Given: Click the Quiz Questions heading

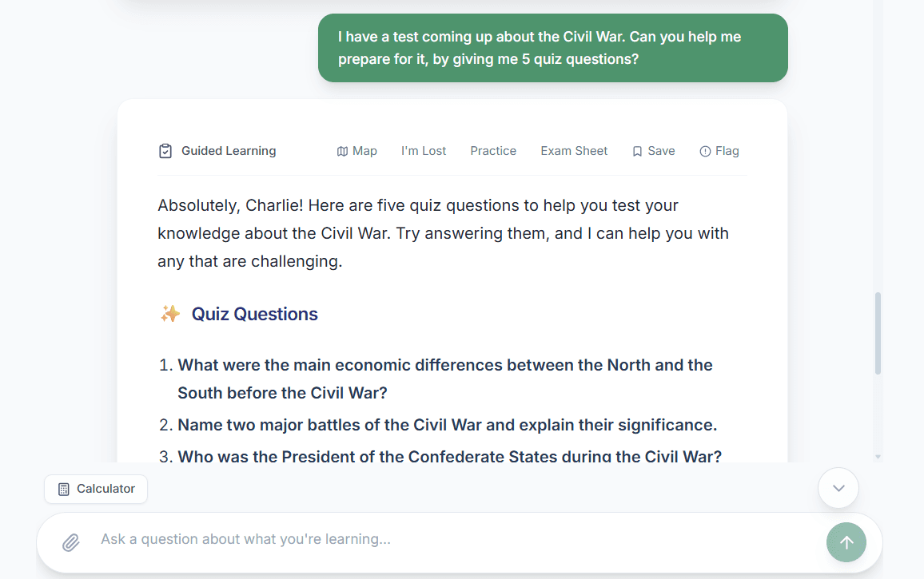Looking at the screenshot, I should click(x=255, y=314).
